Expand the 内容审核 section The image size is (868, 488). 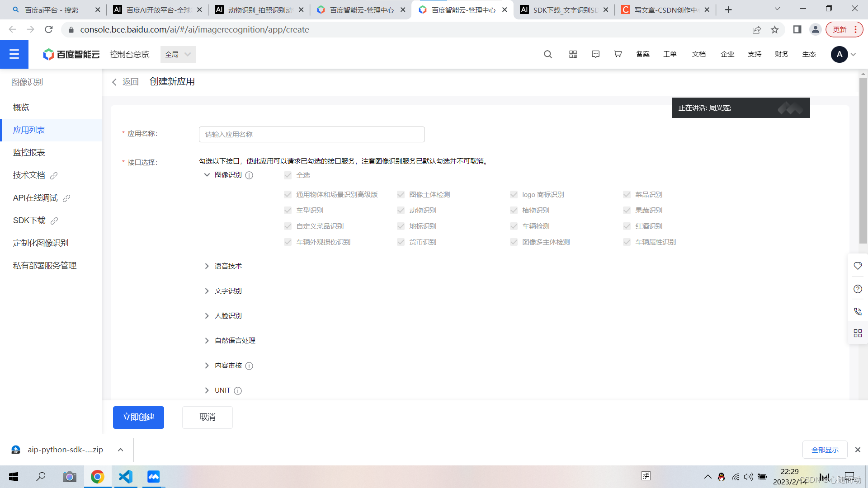tap(207, 366)
